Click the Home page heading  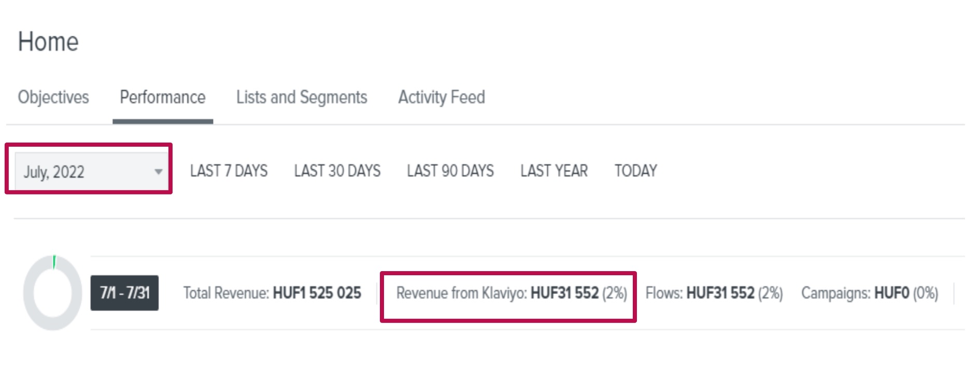(x=48, y=41)
